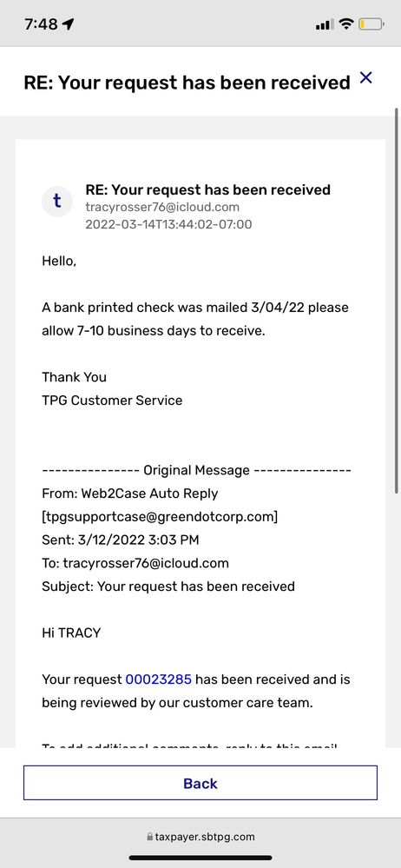Image resolution: width=401 pixels, height=868 pixels.
Task: Tap the taxpayer.sbtpg.com address bar
Action: coord(200,837)
